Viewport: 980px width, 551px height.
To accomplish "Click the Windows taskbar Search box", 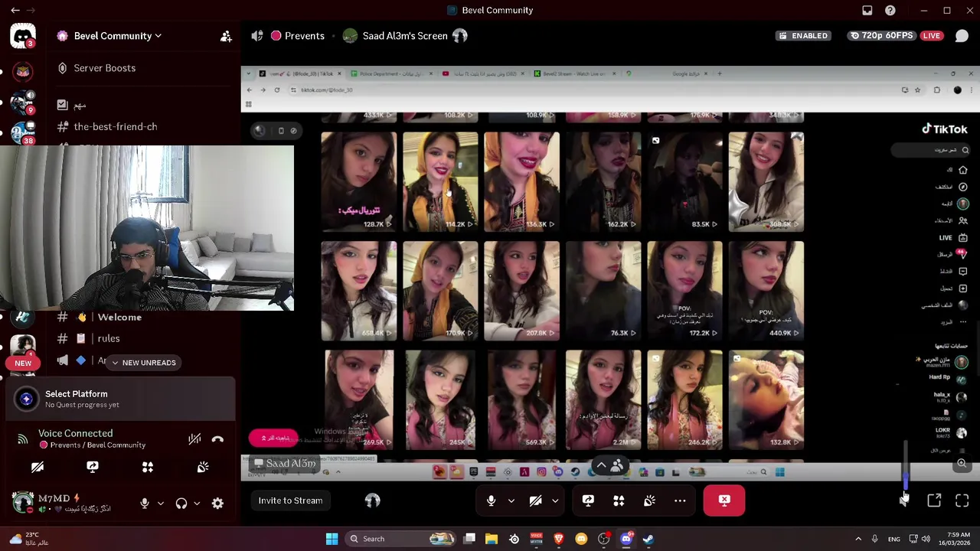I will [x=400, y=539].
